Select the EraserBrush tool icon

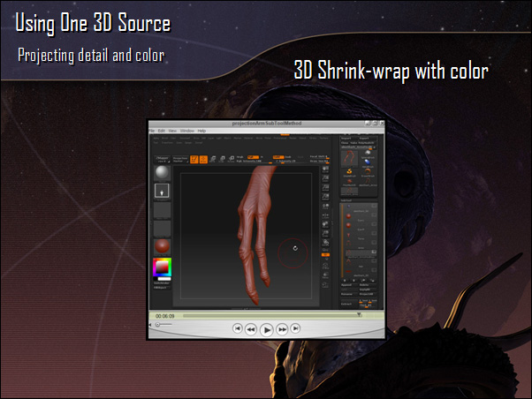[x=368, y=172]
